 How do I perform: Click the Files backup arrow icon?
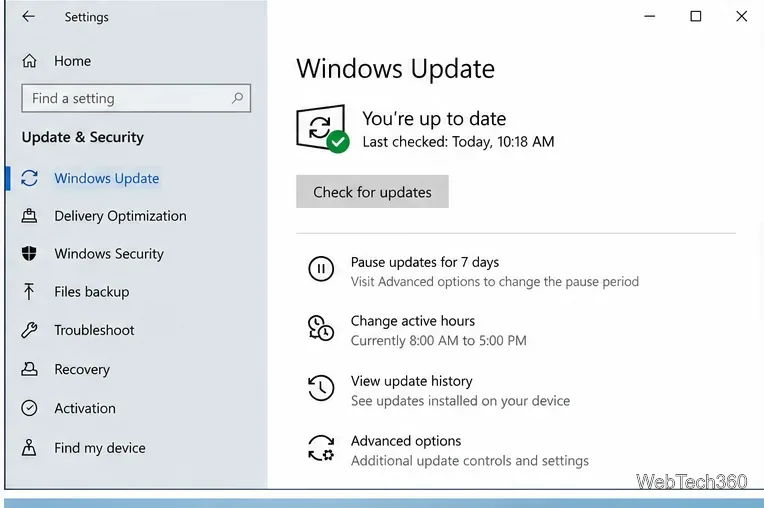point(29,291)
